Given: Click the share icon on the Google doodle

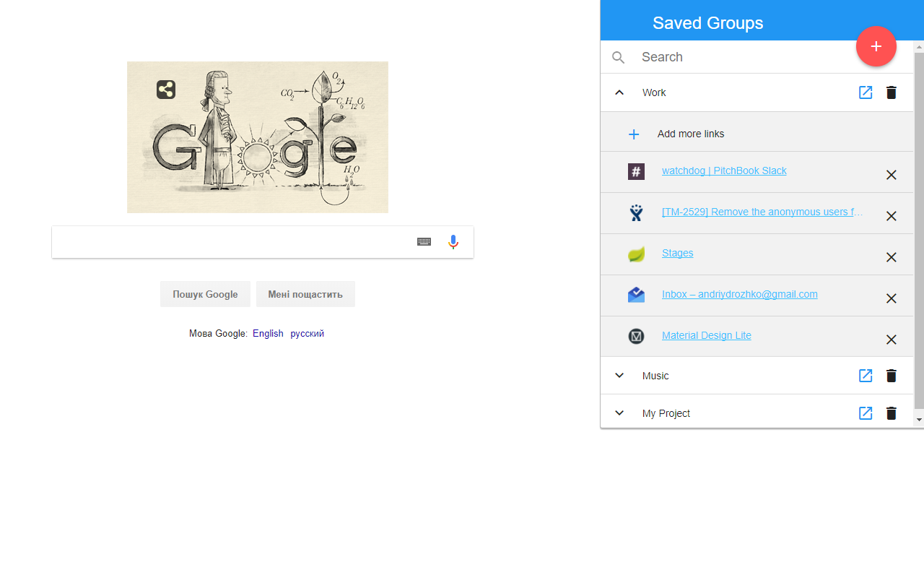Looking at the screenshot, I should [x=165, y=90].
